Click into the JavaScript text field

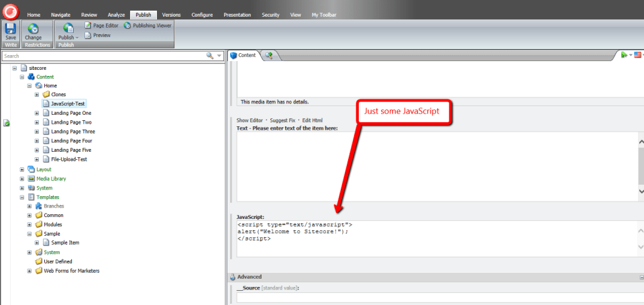coord(429,239)
